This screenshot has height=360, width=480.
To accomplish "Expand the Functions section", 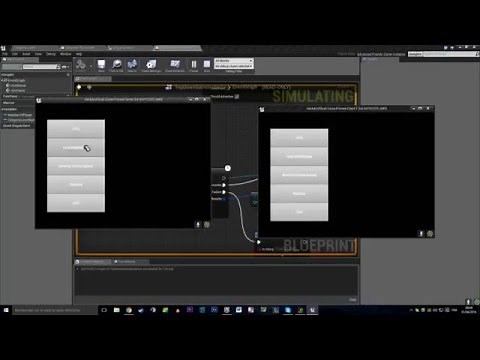I will 10,96.
